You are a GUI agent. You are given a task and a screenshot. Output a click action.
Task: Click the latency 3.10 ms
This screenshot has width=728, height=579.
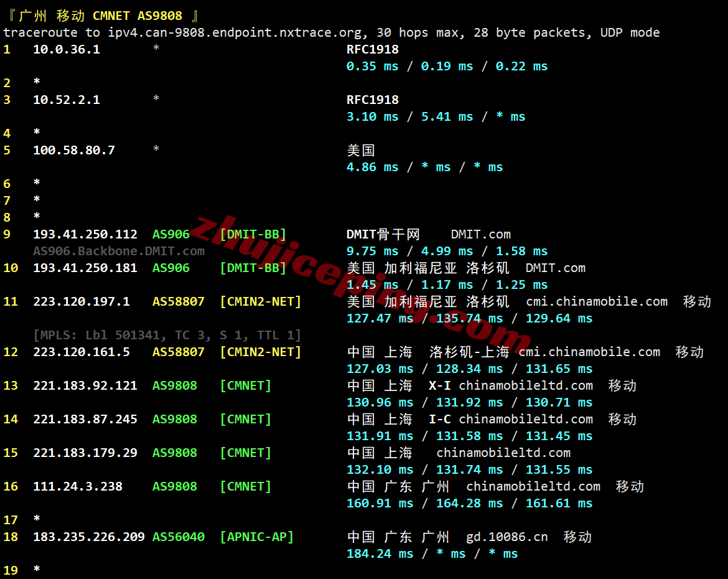[x=372, y=117]
